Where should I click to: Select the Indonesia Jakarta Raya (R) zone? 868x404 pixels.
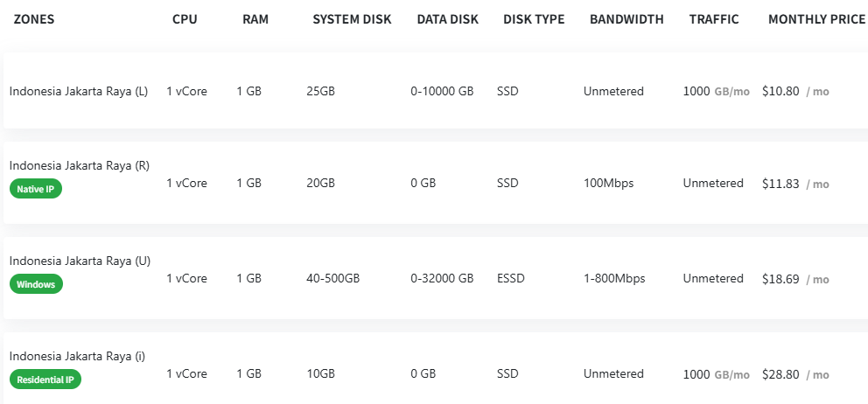79,166
